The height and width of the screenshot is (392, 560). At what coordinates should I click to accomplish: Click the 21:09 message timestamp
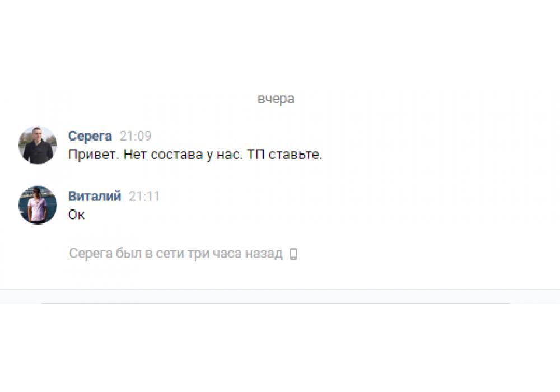click(136, 136)
